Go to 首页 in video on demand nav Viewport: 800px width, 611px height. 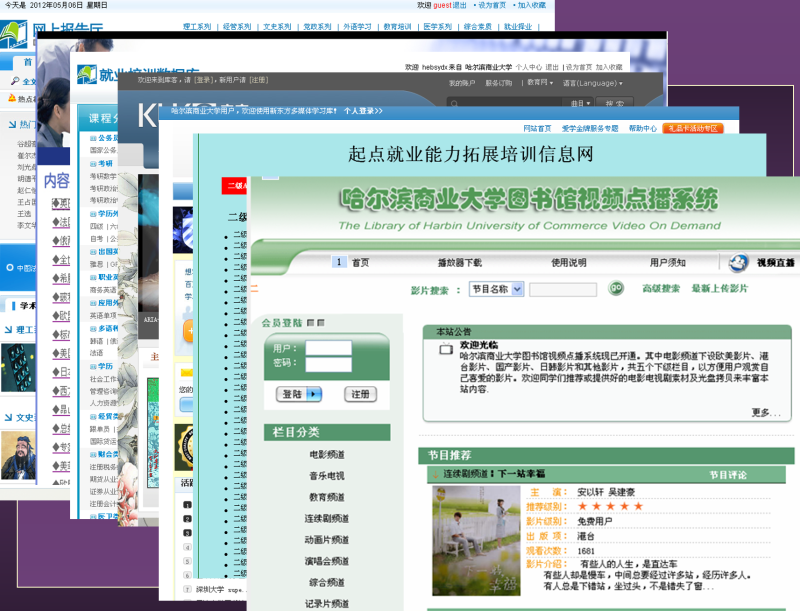point(361,263)
